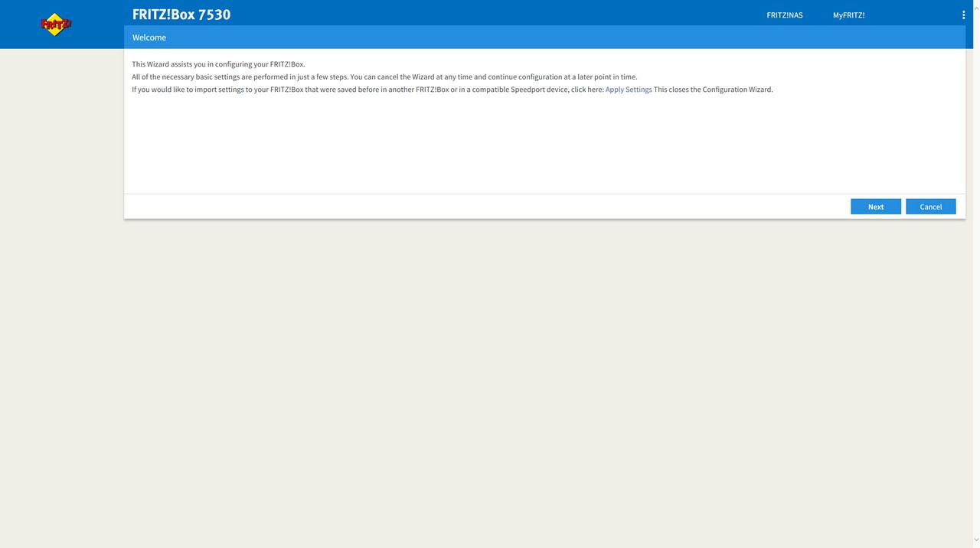Click the Next button
980x548 pixels.
876,207
